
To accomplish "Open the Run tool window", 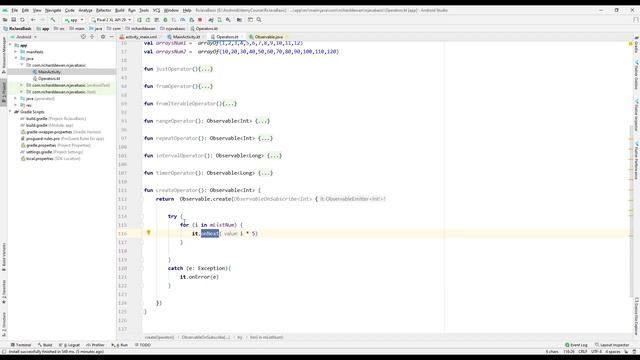I will [120, 345].
